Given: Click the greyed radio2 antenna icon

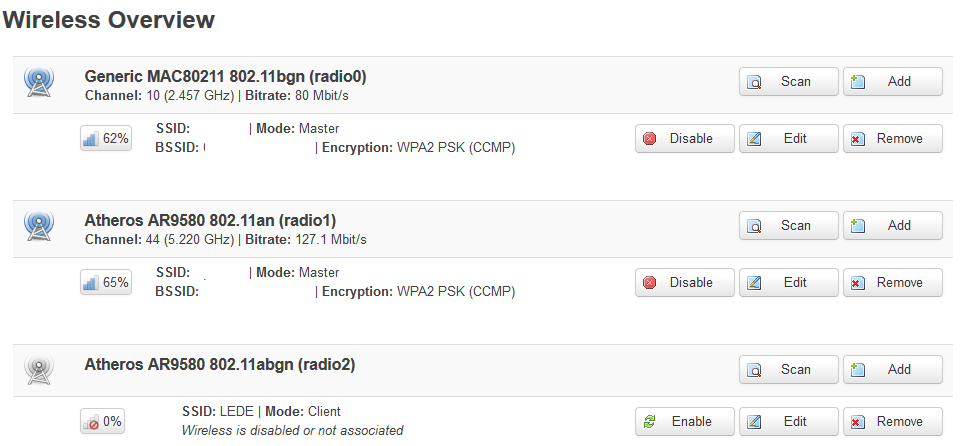Looking at the screenshot, I should [x=38, y=371].
